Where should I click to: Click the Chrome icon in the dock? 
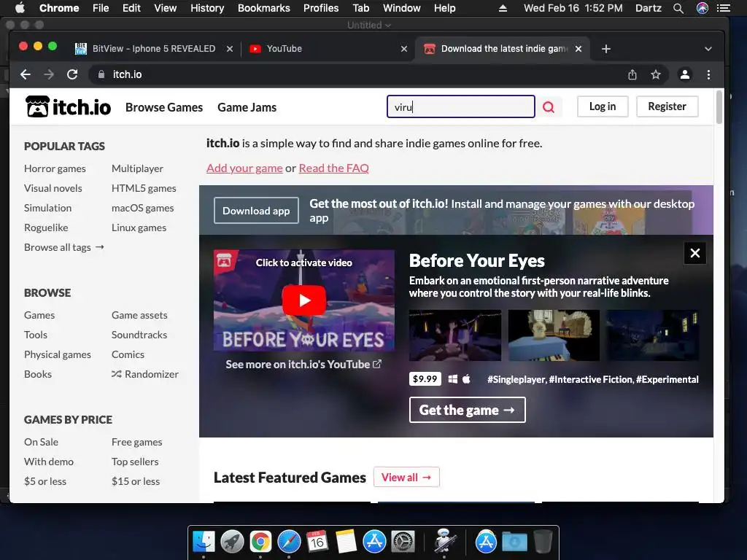[260, 542]
